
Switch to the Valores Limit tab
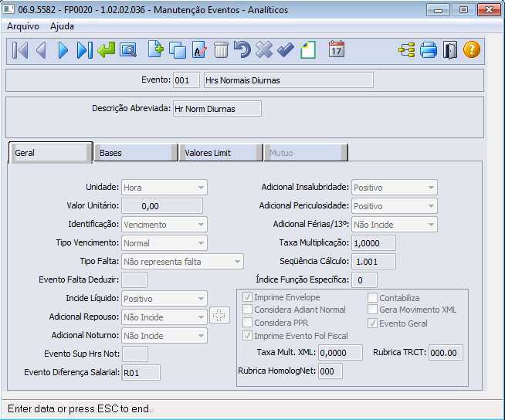(x=221, y=153)
